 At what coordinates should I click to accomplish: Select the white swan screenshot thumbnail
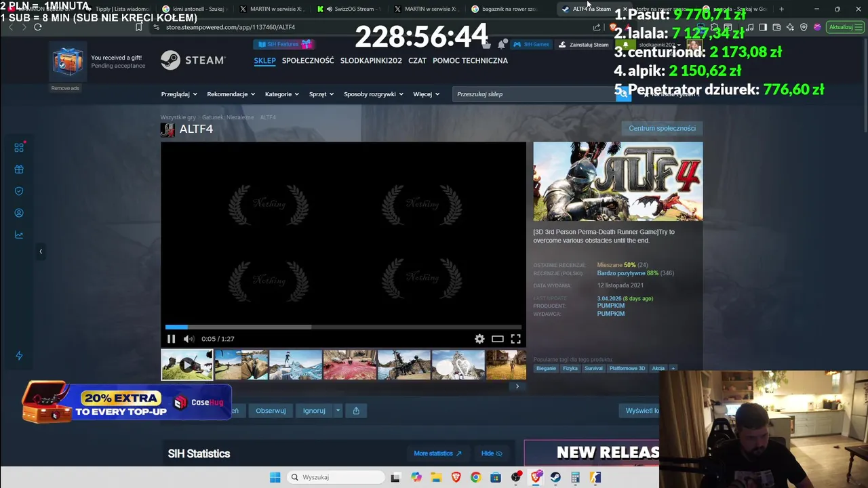pos(458,365)
